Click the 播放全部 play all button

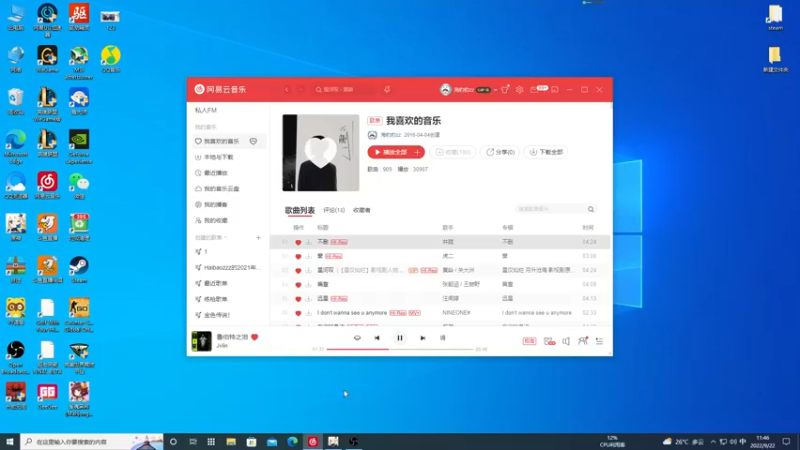(x=390, y=152)
